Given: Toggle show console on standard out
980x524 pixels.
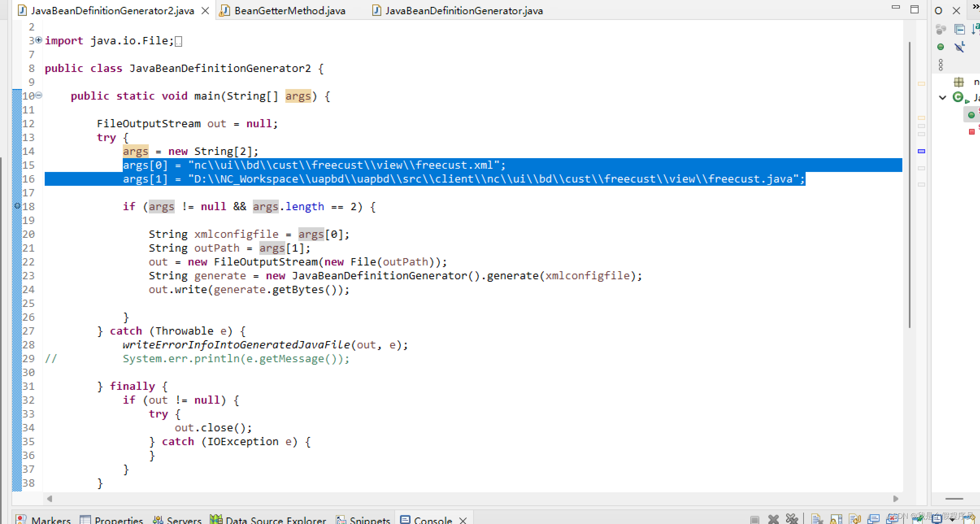Looking at the screenshot, I should [874, 519].
